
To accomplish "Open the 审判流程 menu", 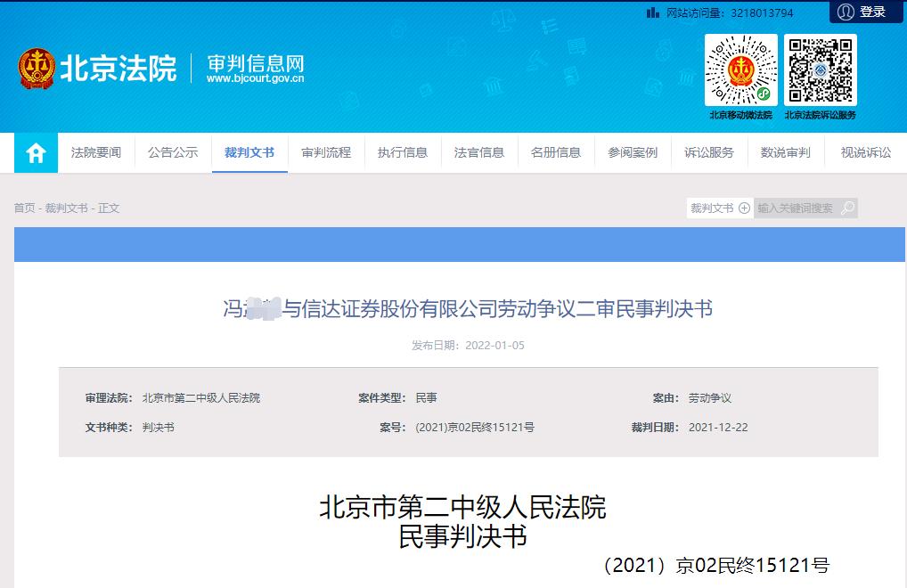I will [326, 152].
